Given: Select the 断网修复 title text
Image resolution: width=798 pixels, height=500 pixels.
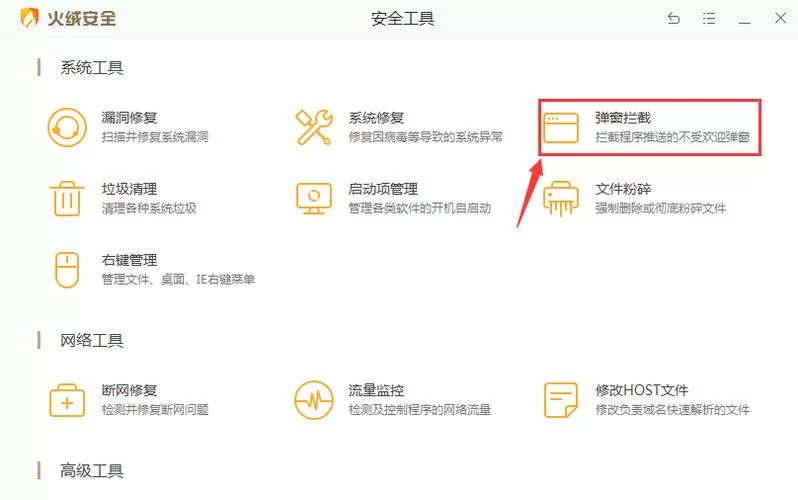Looking at the screenshot, I should (x=129, y=391).
